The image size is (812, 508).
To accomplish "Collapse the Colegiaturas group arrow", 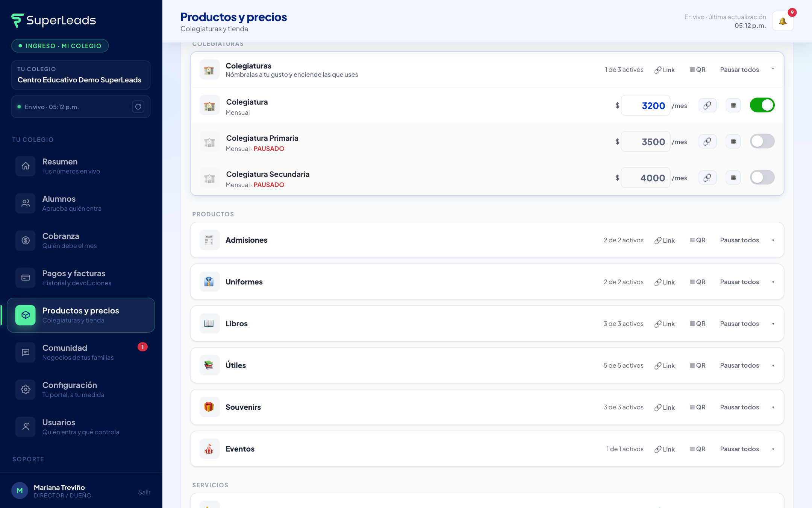I will click(773, 69).
